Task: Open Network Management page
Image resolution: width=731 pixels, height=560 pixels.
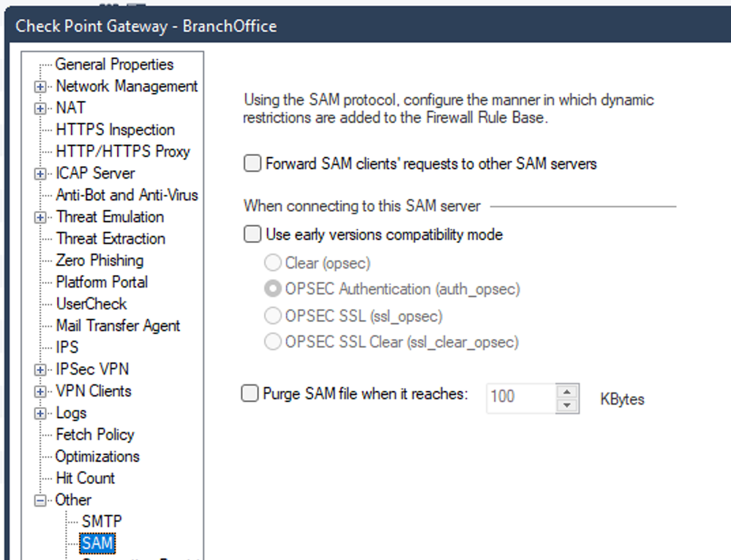Action: [127, 86]
